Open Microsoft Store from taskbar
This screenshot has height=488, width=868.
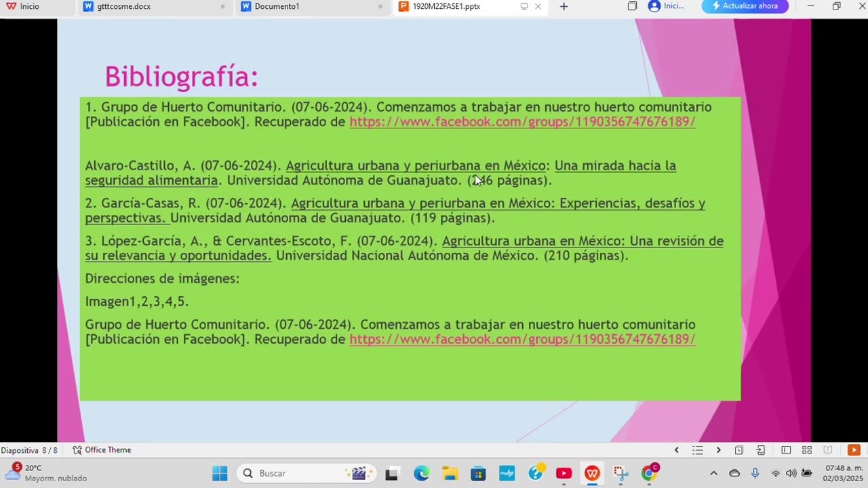click(478, 474)
